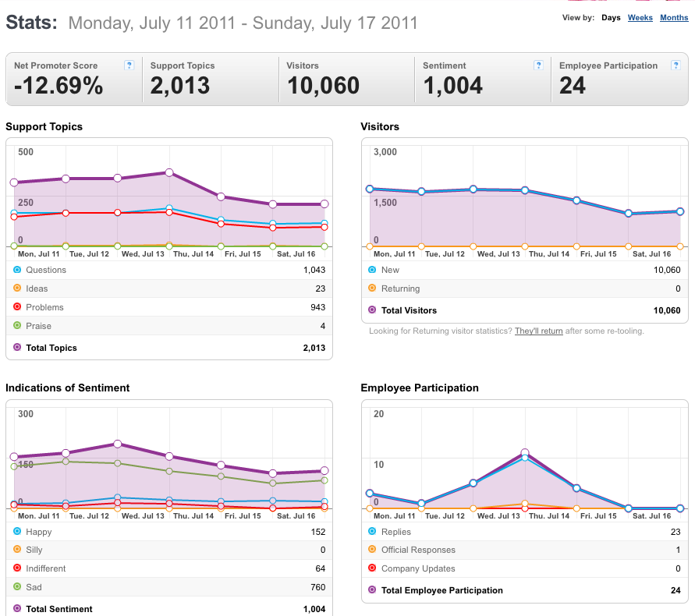Screen dimensions: 695x616
Task: Open the Sentiment help question-mark icon
Action: click(x=538, y=65)
